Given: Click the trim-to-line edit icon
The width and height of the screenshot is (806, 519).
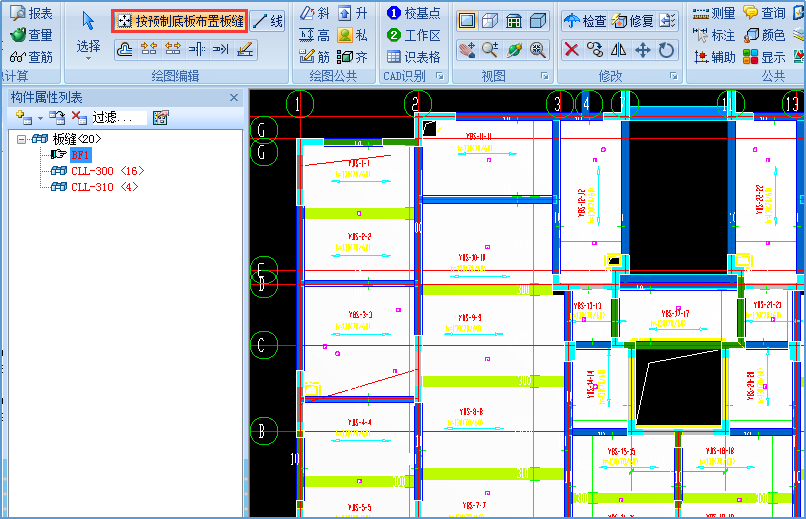Looking at the screenshot, I should pos(197,50).
